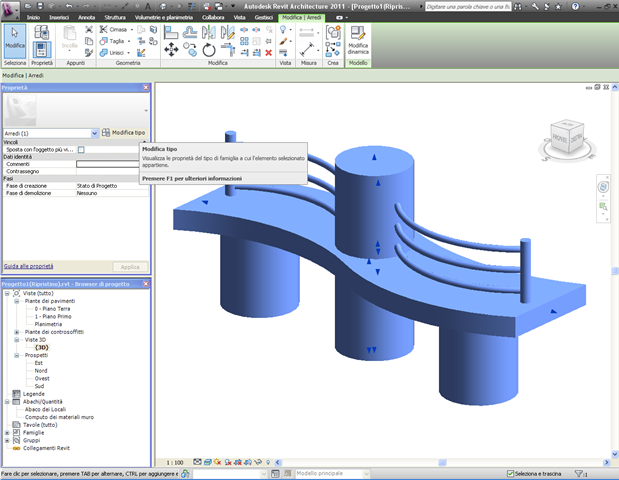The height and width of the screenshot is (480, 619).
Task: Select the Modifica arrow tool
Action: (15, 40)
